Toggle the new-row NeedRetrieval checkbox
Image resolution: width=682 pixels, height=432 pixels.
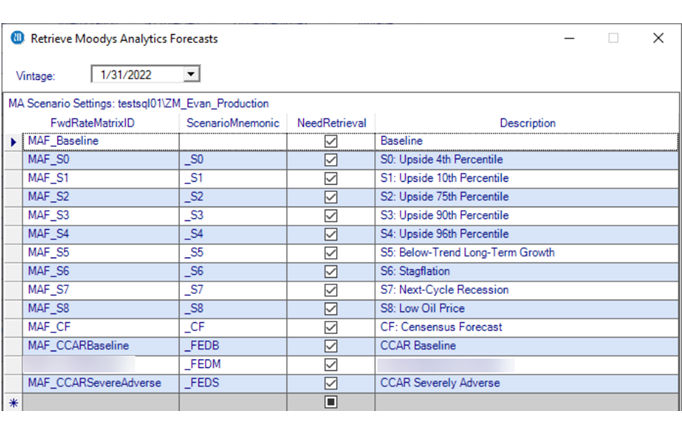click(x=331, y=402)
